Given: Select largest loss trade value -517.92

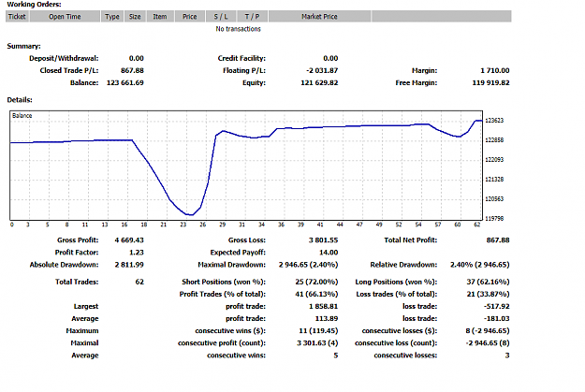Looking at the screenshot, I should click(497, 307).
